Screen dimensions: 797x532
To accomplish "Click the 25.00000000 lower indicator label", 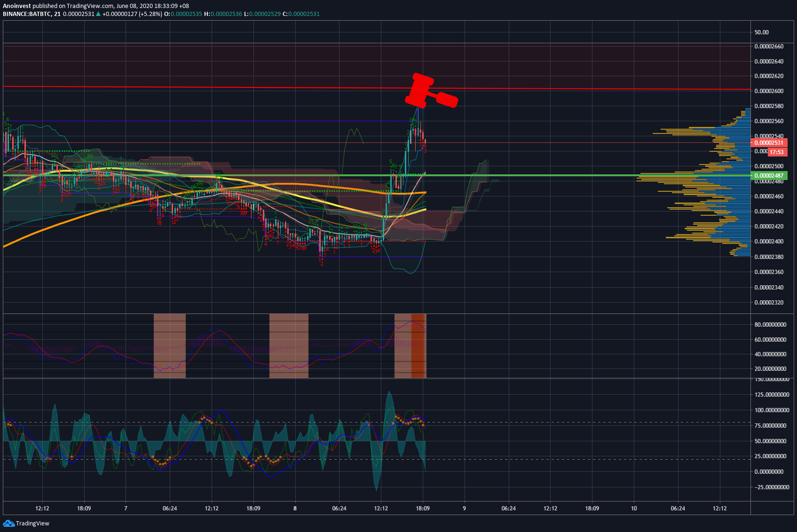I will tap(770, 456).
